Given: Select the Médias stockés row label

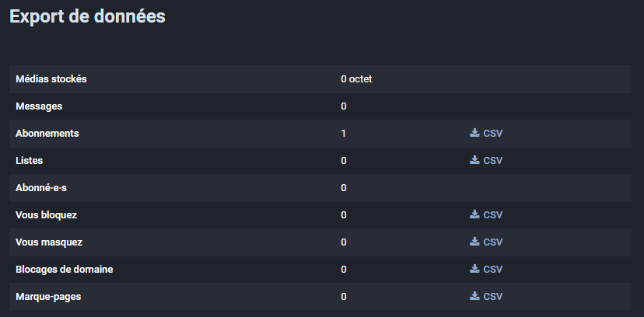Looking at the screenshot, I should (51, 79).
